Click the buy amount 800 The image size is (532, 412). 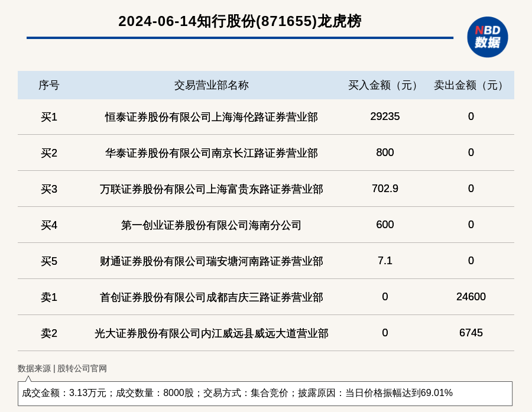(385, 153)
